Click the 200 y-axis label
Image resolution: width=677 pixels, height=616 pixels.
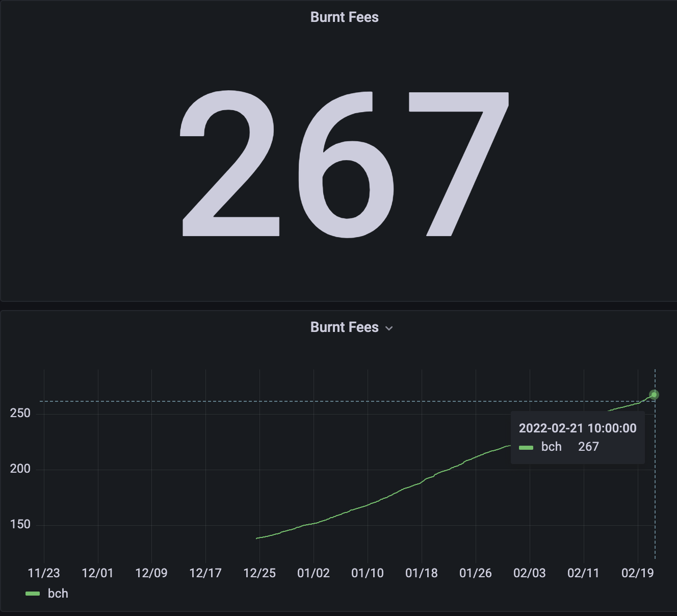tap(20, 469)
